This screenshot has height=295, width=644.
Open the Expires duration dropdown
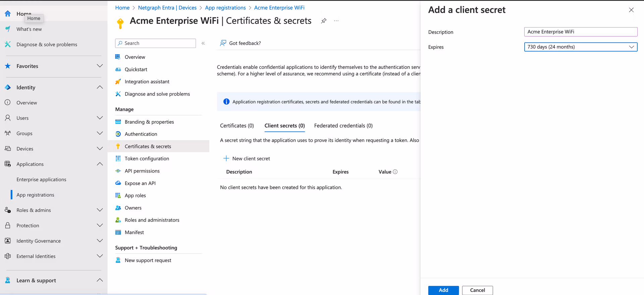tap(580, 47)
